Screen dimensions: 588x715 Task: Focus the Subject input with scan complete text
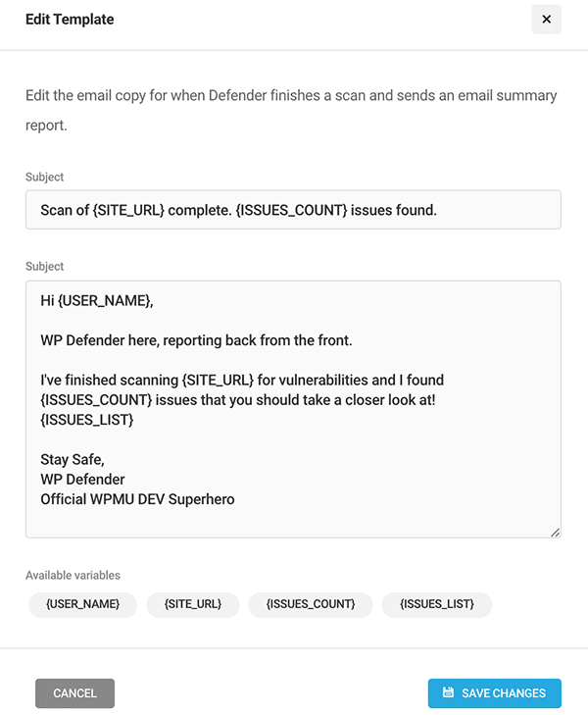[293, 210]
